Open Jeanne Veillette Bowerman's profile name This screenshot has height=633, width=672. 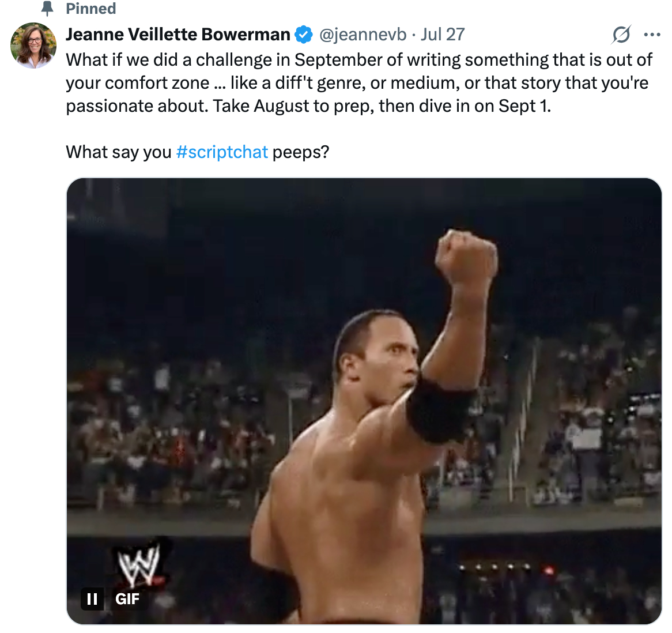(x=178, y=35)
